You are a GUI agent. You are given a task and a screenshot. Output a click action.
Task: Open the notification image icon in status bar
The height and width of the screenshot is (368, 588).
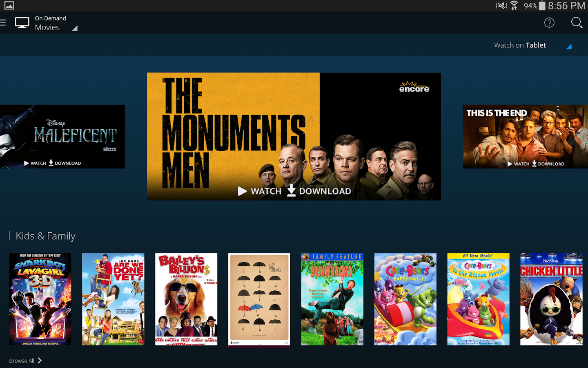pyautogui.click(x=9, y=5)
